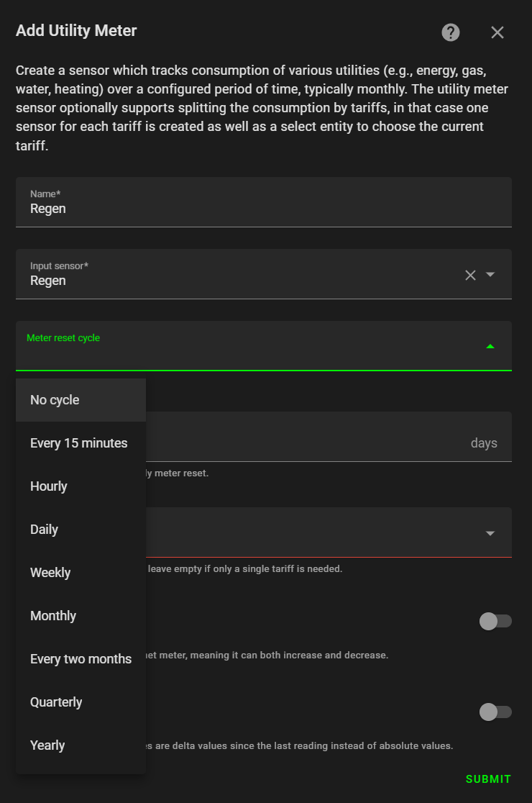Viewport: 532px width, 803px height.
Task: Click the SUBMIT button
Action: [488, 779]
